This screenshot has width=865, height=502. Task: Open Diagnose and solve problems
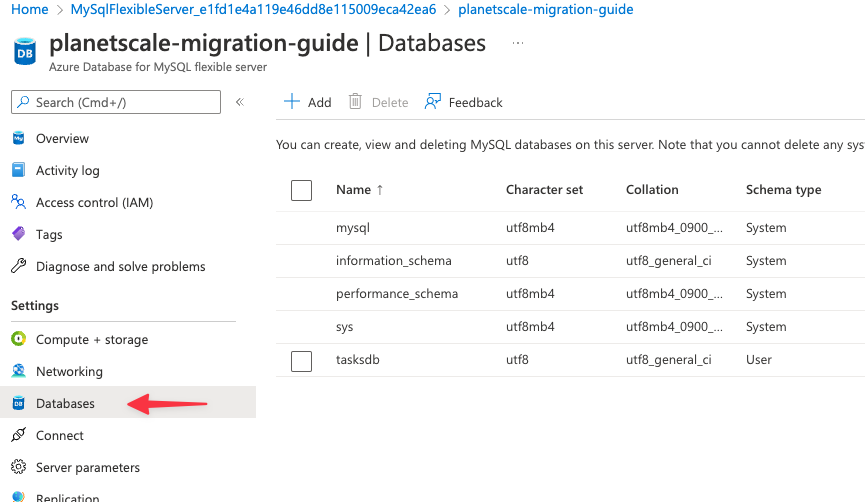tap(120, 266)
